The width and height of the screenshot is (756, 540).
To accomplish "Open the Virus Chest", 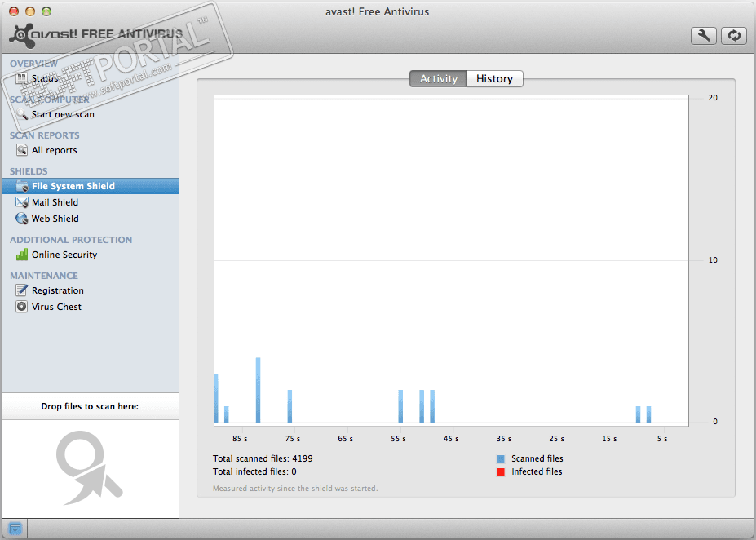I will tap(56, 307).
